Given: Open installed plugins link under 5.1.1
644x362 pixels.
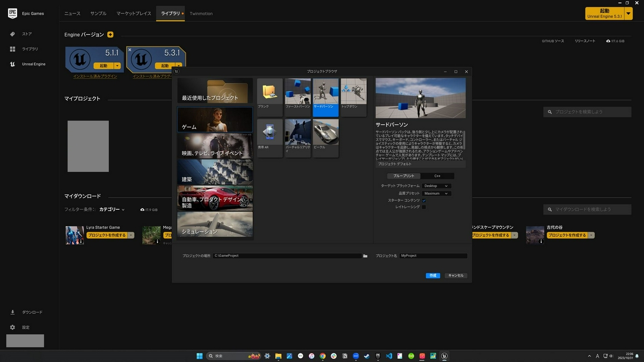Looking at the screenshot, I should coord(95,76).
